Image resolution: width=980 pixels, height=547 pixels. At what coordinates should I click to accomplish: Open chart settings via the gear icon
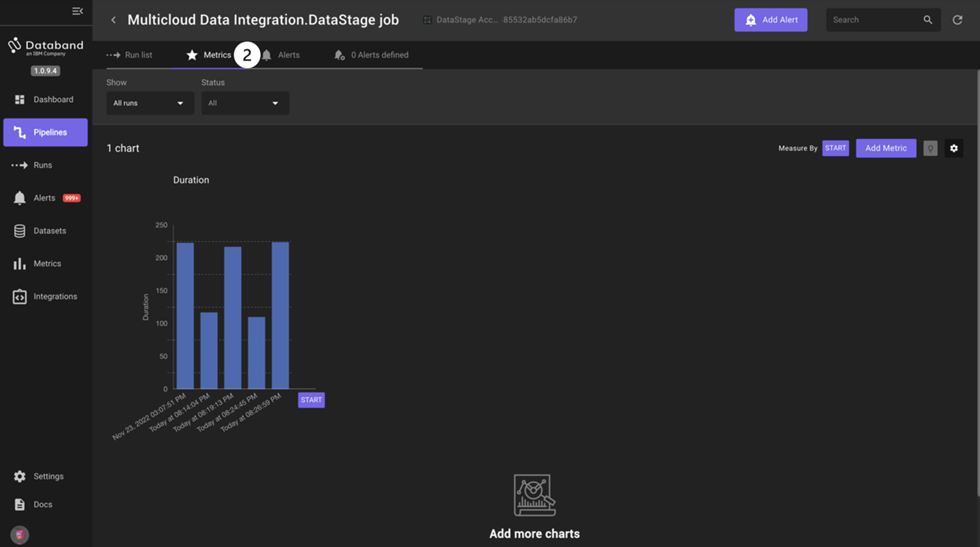[x=953, y=148]
